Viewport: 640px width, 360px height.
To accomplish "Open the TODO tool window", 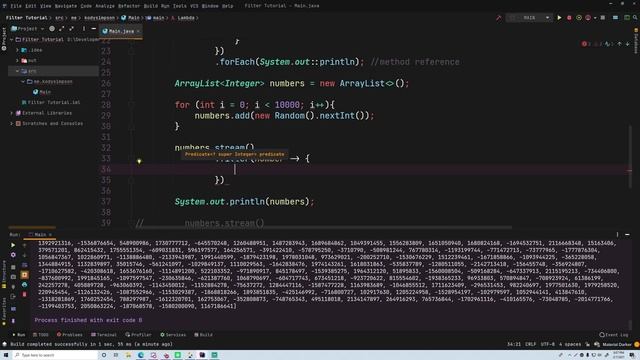I will click(x=40, y=335).
